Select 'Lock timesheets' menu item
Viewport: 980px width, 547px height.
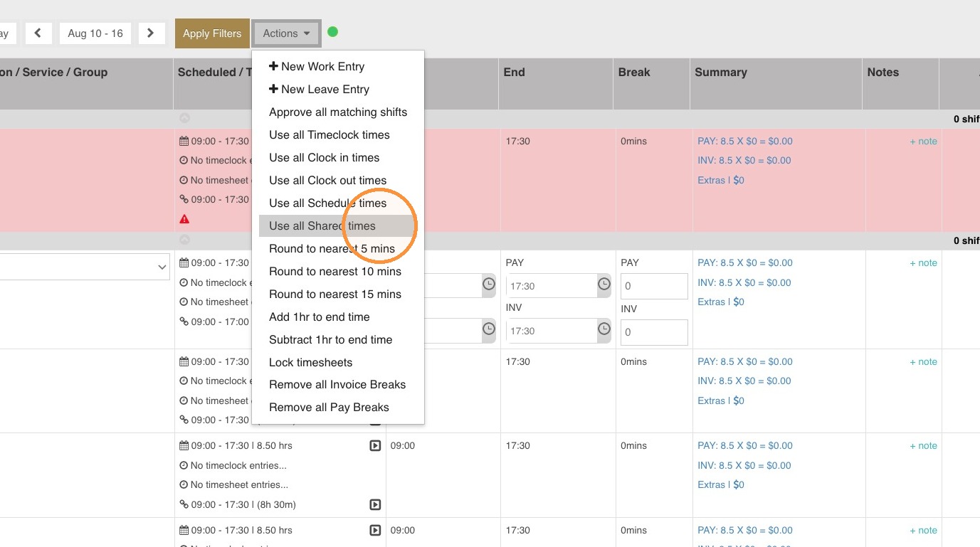pyautogui.click(x=338, y=363)
